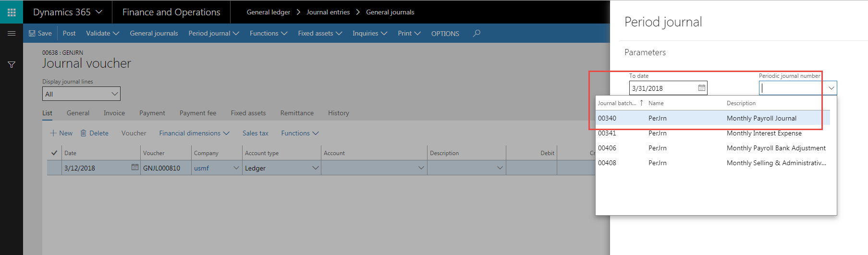Sort by Journal batch column header
This screenshot has width=868, height=255.
tap(617, 103)
